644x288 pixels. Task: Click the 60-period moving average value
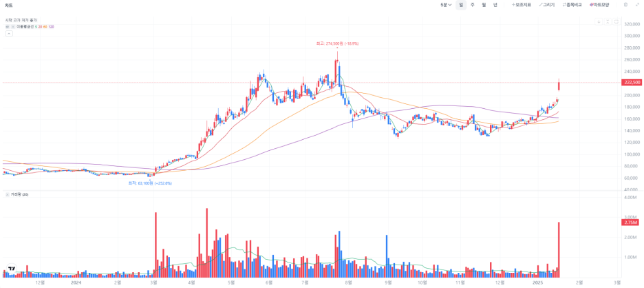[45, 27]
